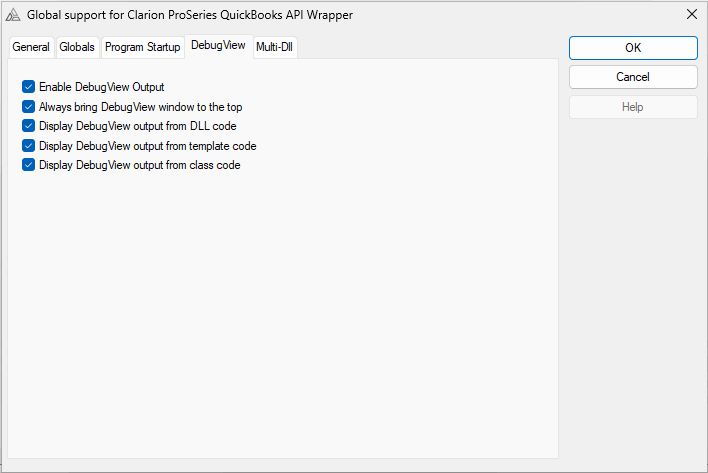
Task: Click the Cancel button
Action: [x=633, y=77]
